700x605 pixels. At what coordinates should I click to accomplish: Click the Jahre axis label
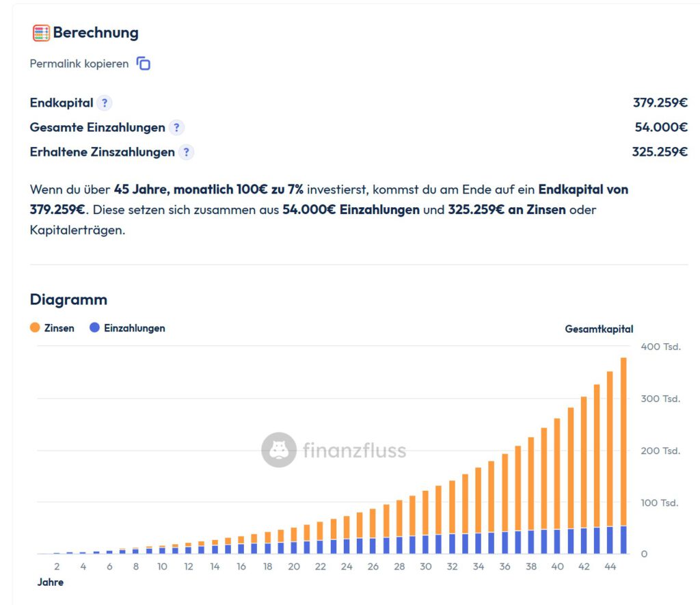pyautogui.click(x=50, y=583)
